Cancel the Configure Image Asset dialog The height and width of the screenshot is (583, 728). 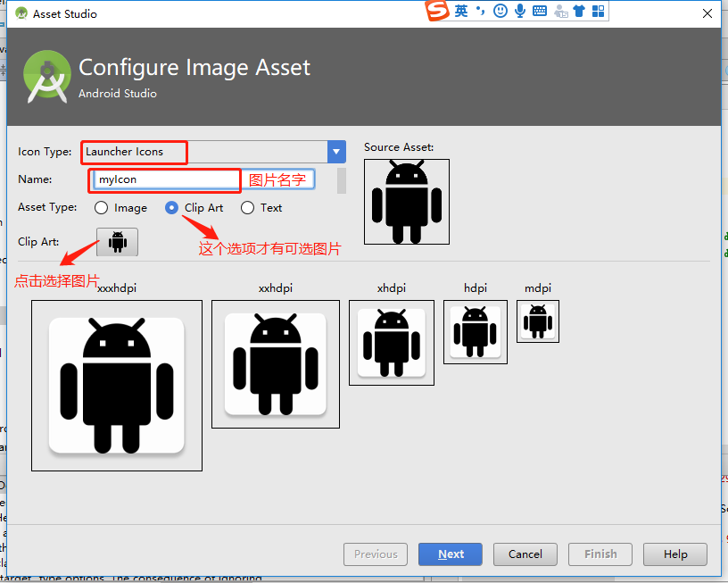tap(525, 554)
